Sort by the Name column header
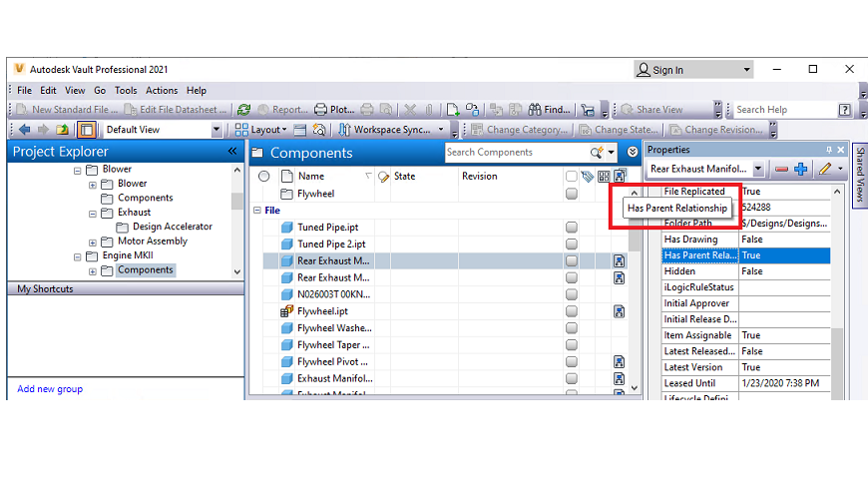868x488 pixels. 311,177
